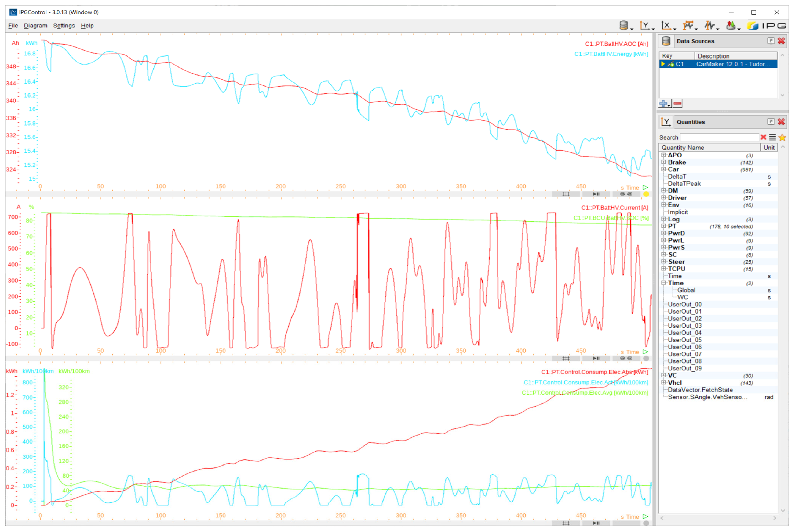This screenshot has height=532, width=795.
Task: Click the add data source plus icon
Action: coord(663,103)
